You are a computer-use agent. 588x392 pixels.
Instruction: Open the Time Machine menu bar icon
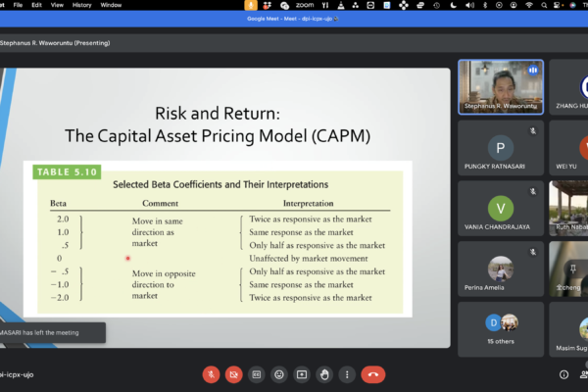click(x=437, y=5)
